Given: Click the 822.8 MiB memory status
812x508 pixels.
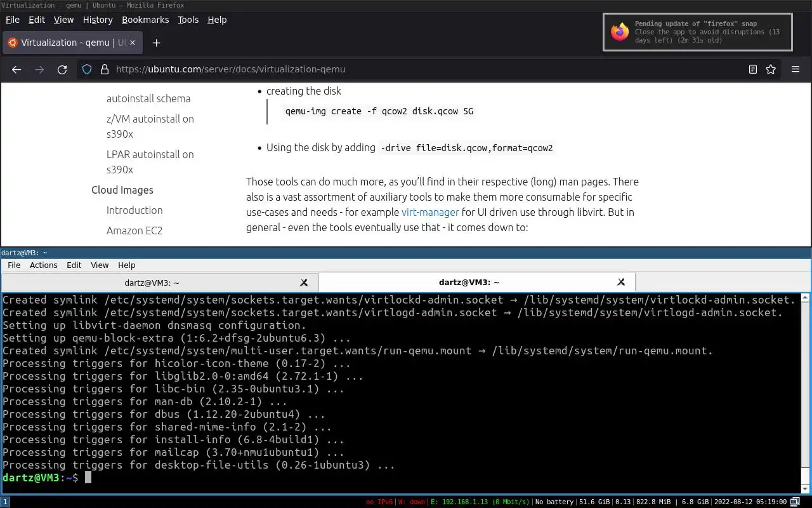Looking at the screenshot, I should click(x=654, y=502).
